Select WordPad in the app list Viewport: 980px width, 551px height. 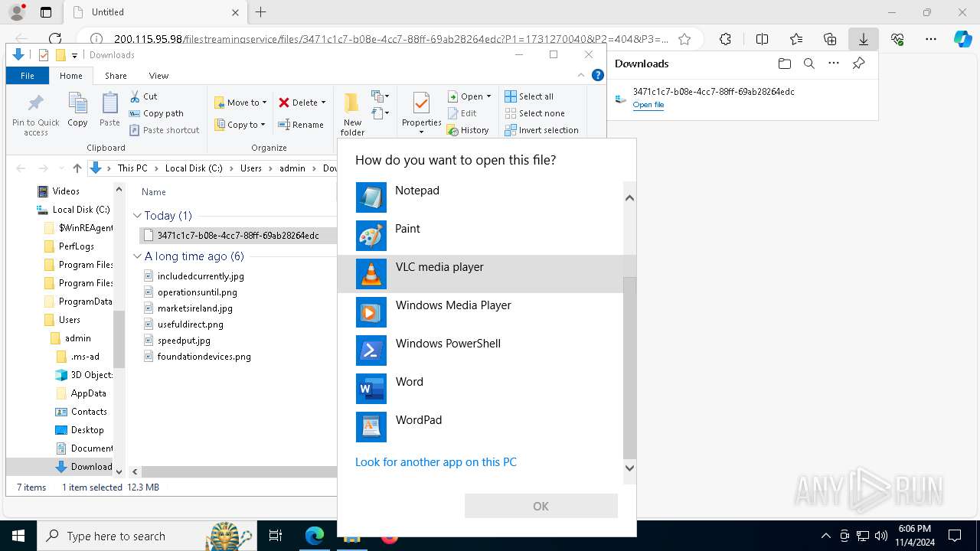[480, 427]
